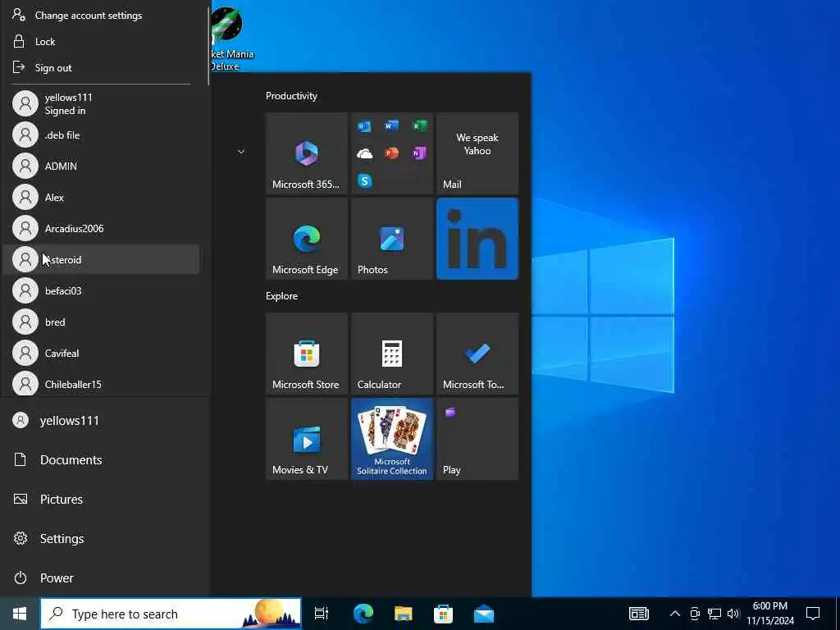Open Microsoft Store from the taskbar

[443, 614]
